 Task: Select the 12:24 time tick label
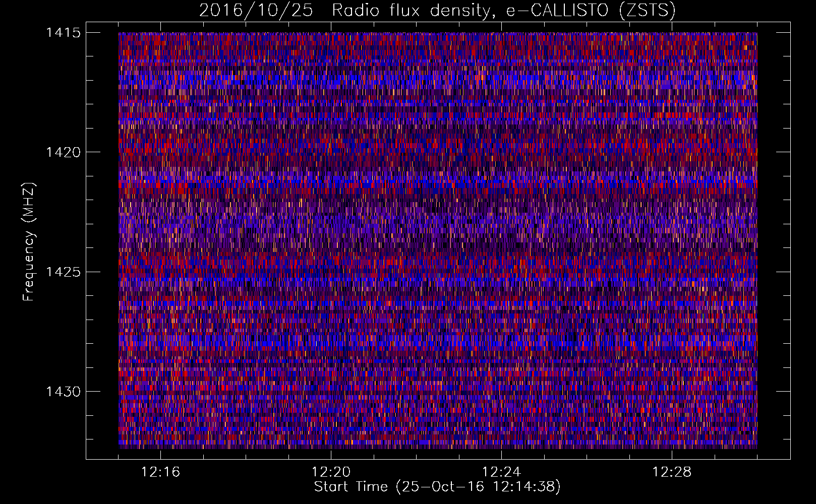501,472
